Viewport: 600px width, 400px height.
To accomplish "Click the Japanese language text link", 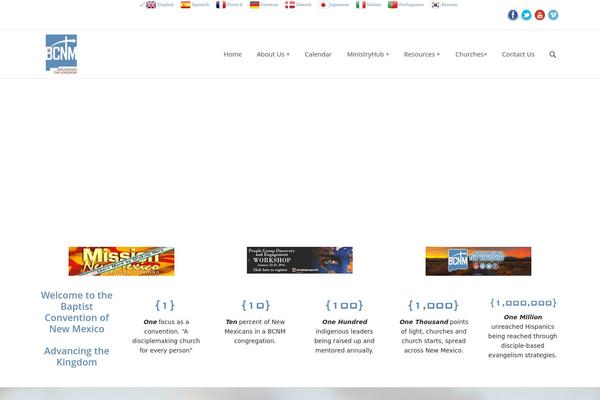I will click(x=339, y=5).
